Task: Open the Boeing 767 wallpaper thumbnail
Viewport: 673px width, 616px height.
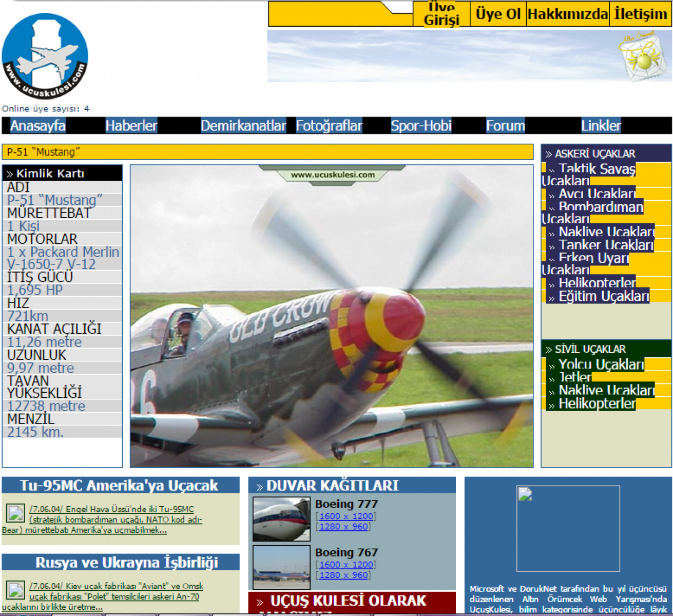Action: click(x=281, y=567)
